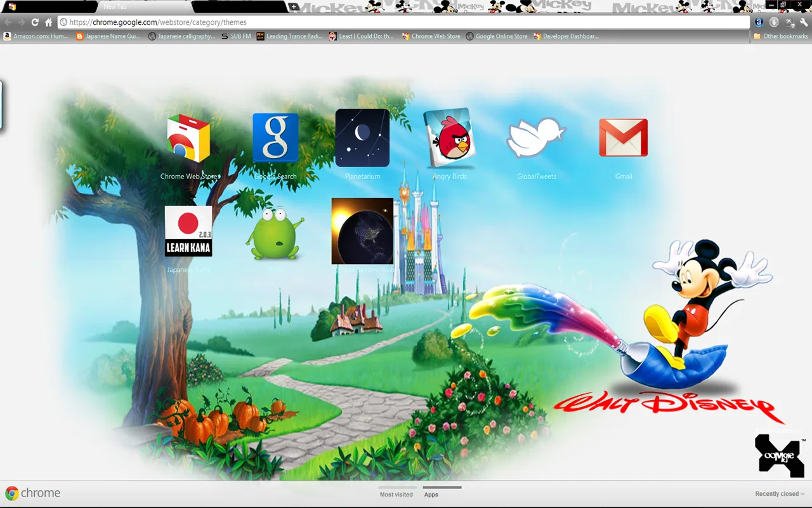Click the address bar URL field

click(x=403, y=22)
